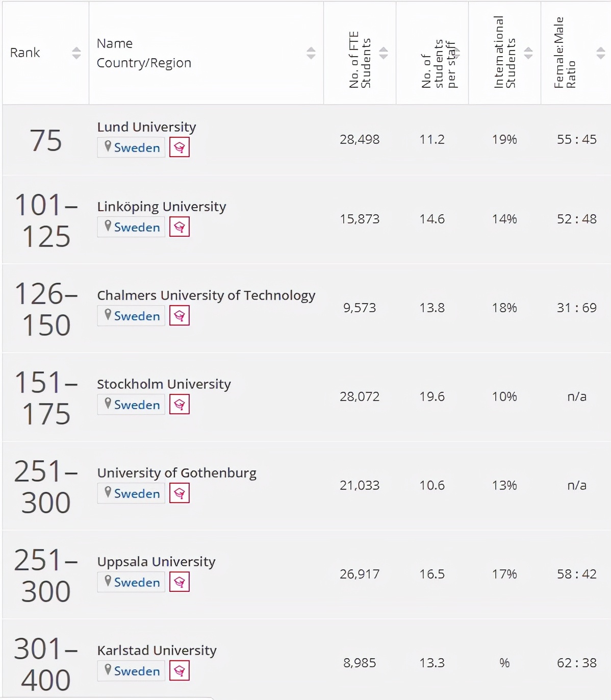Open the Lund University link

pyautogui.click(x=146, y=127)
